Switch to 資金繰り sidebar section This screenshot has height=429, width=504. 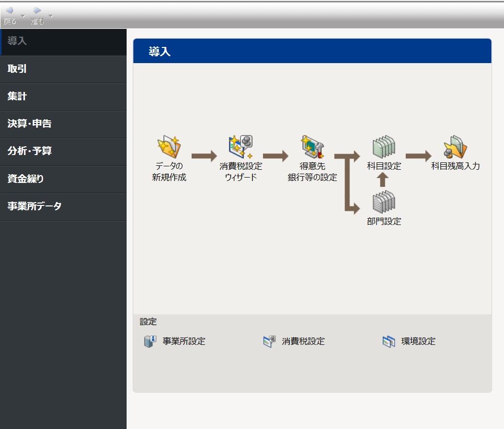(64, 179)
